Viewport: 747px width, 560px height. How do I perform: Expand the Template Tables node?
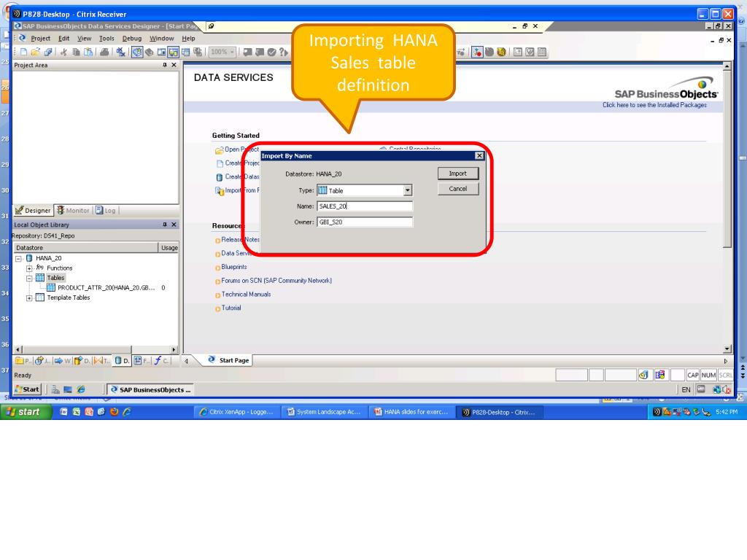[29, 298]
